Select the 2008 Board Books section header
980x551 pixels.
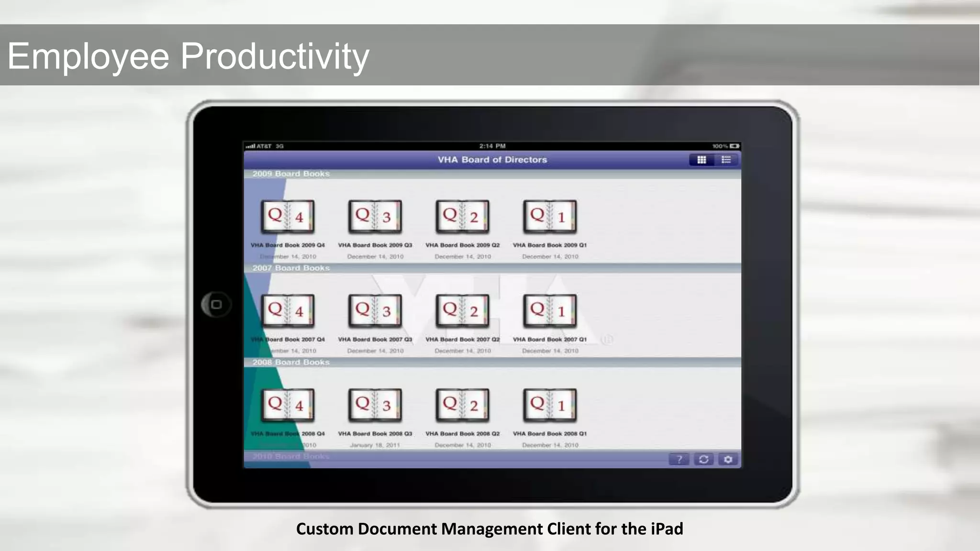click(x=291, y=362)
